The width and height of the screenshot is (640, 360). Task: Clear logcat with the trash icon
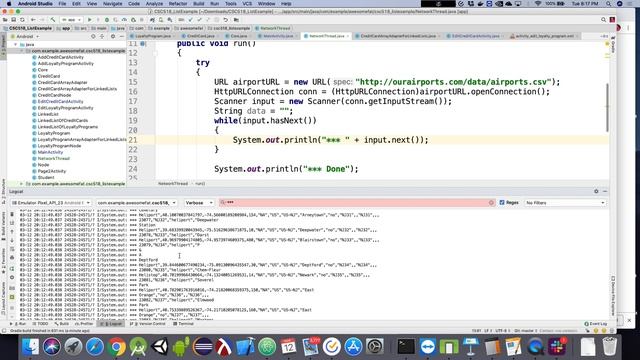pyautogui.click(x=12, y=214)
